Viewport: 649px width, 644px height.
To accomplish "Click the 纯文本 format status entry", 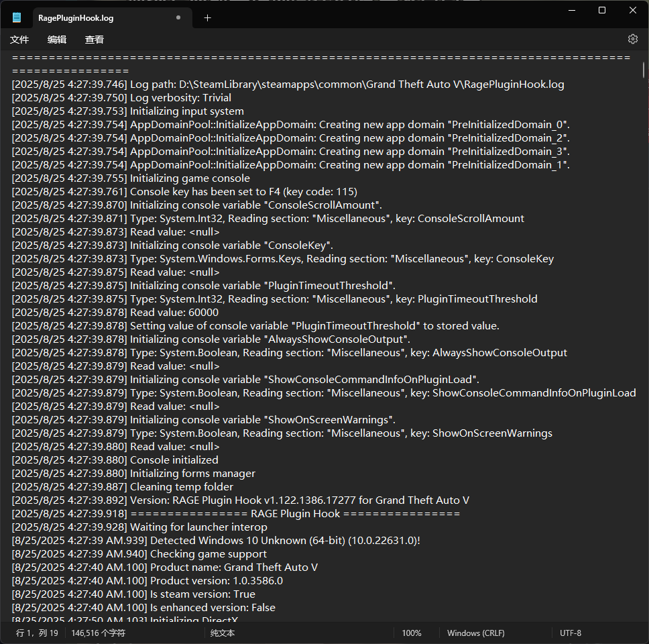I will 223,633.
